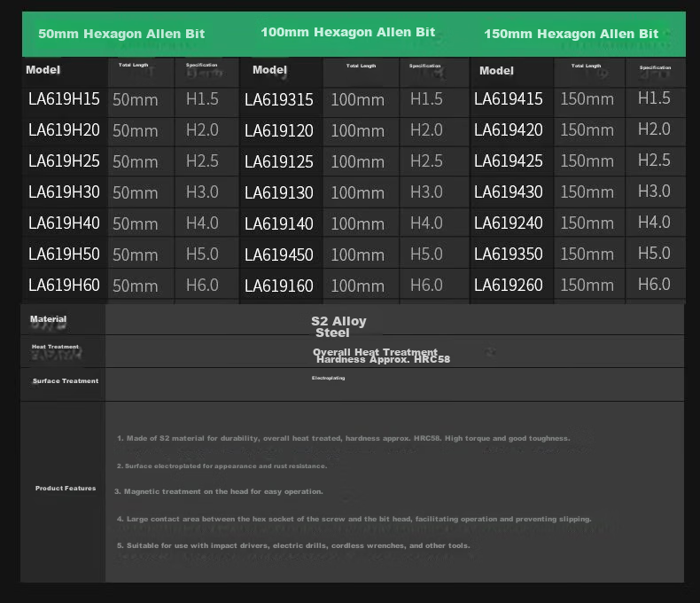Select model LA619260

pyautogui.click(x=509, y=285)
